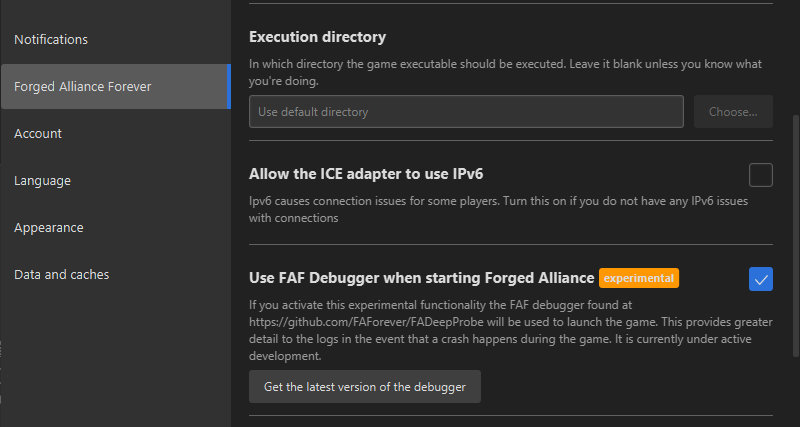Click the Allow the ICE adapter to use IPv6 label
800x427 pixels.
tap(366, 174)
